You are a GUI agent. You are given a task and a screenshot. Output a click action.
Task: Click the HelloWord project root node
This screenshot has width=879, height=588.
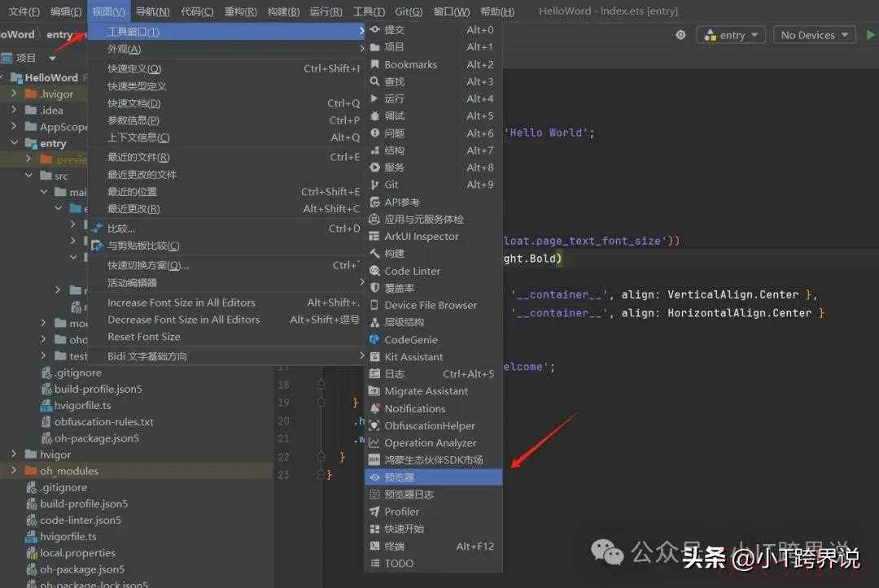click(51, 77)
